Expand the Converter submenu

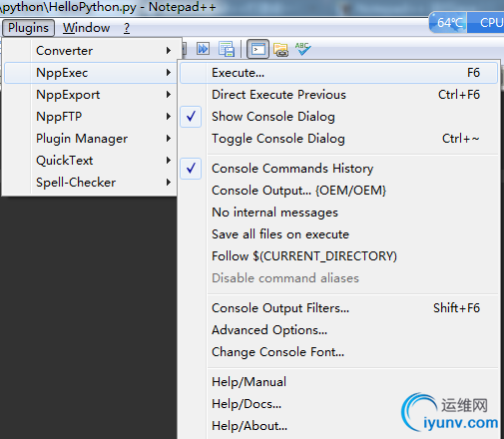pos(91,51)
